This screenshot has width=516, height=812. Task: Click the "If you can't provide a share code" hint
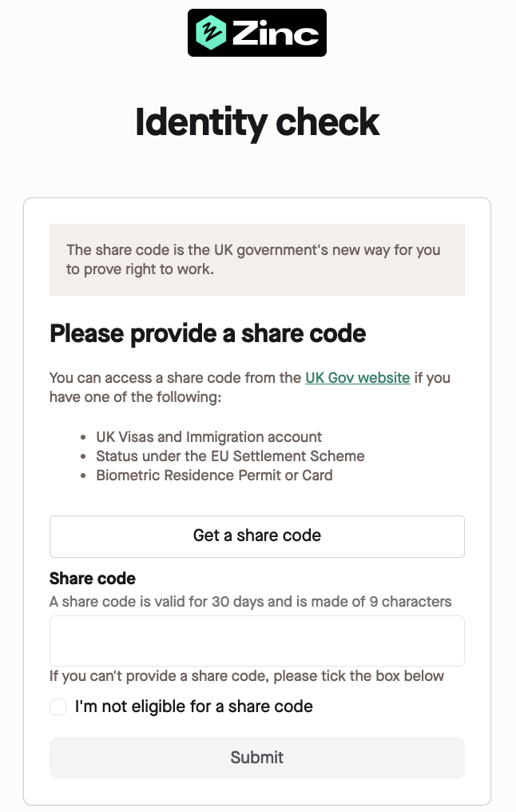246,676
